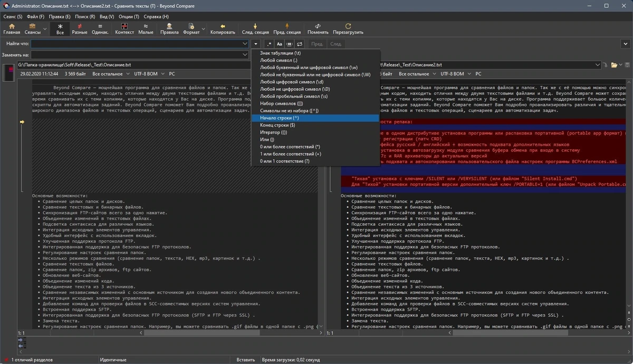Screen dimensions: 633x364
Task: Open Сеанс (S) menu
Action: [13, 17]
